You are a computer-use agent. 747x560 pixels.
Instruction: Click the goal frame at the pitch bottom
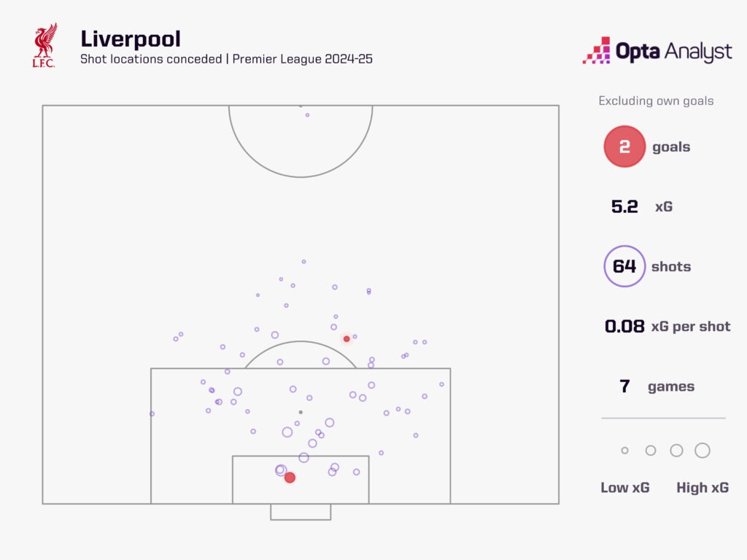[x=301, y=512]
